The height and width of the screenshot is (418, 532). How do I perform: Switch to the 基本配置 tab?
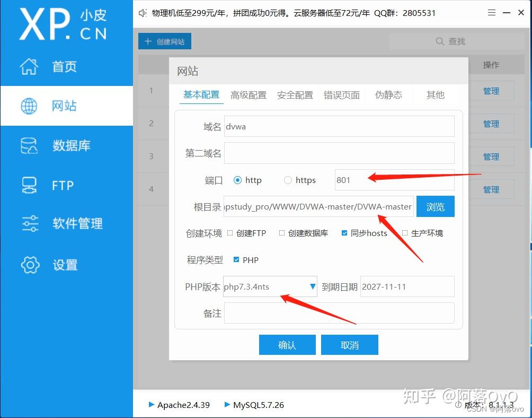coord(201,95)
